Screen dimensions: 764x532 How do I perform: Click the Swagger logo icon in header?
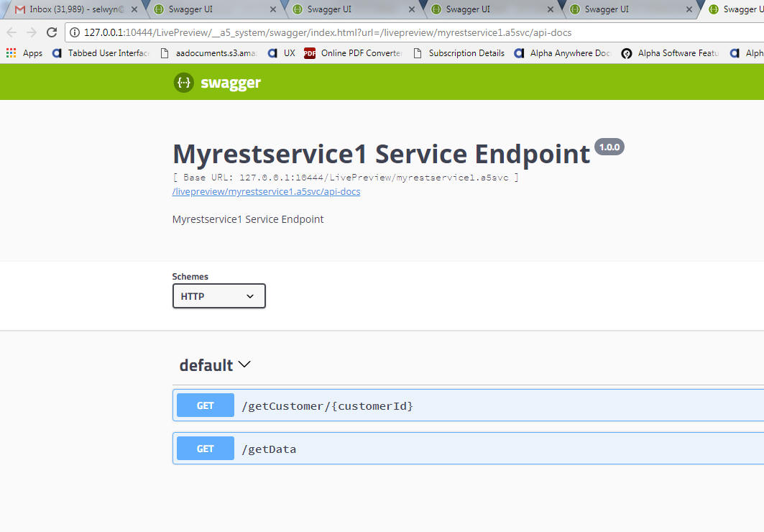coord(184,83)
